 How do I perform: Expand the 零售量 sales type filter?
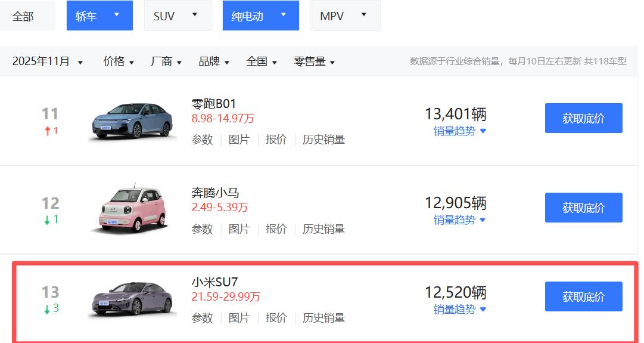point(314,61)
